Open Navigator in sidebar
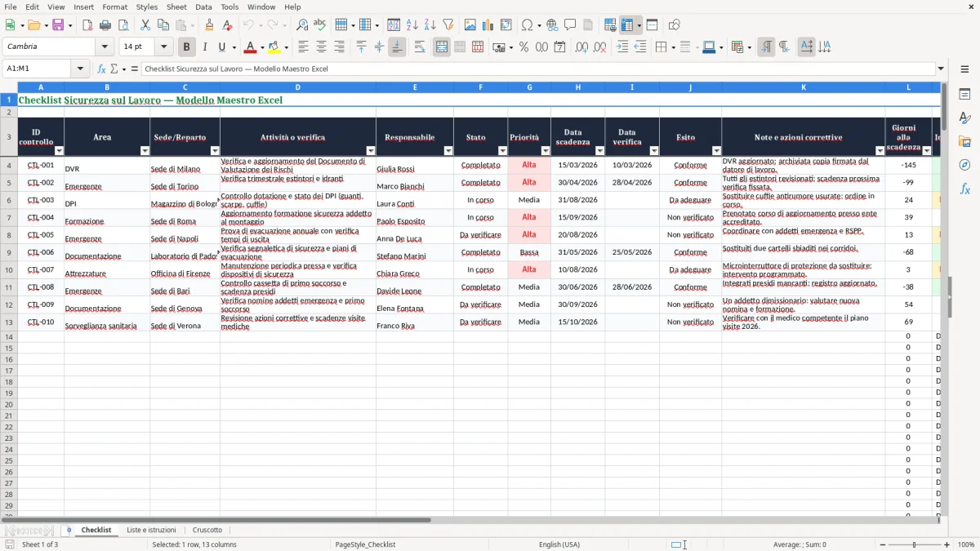Image resolution: width=980 pixels, height=551 pixels. point(964,165)
